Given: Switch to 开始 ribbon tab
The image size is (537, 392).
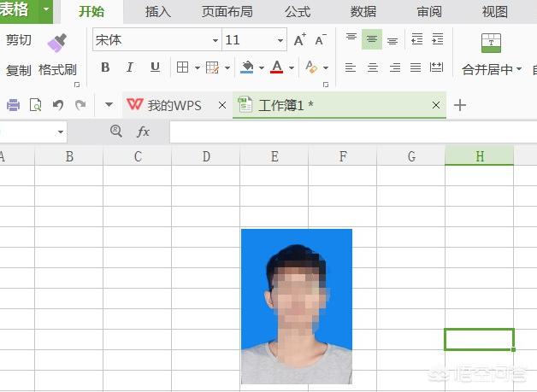Looking at the screenshot, I should tap(91, 12).
